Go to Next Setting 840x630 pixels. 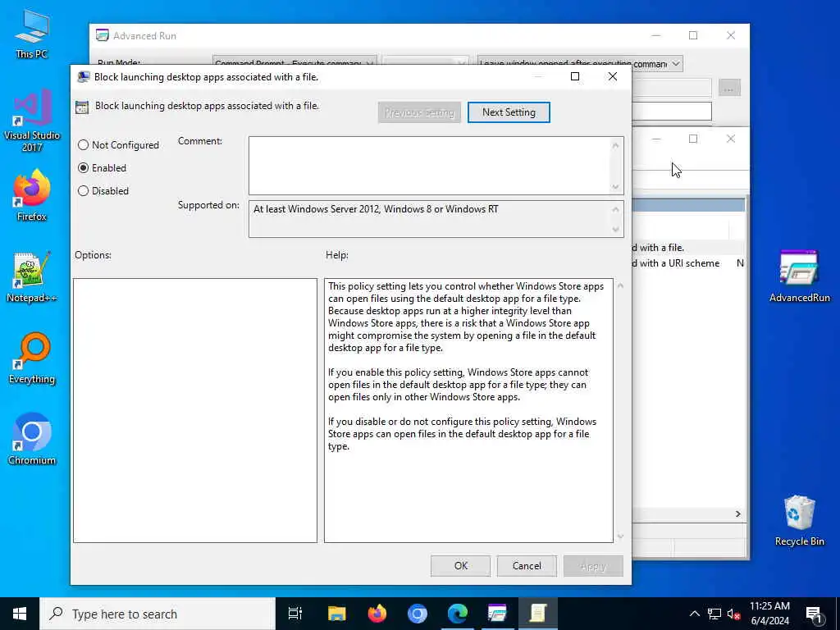point(509,112)
